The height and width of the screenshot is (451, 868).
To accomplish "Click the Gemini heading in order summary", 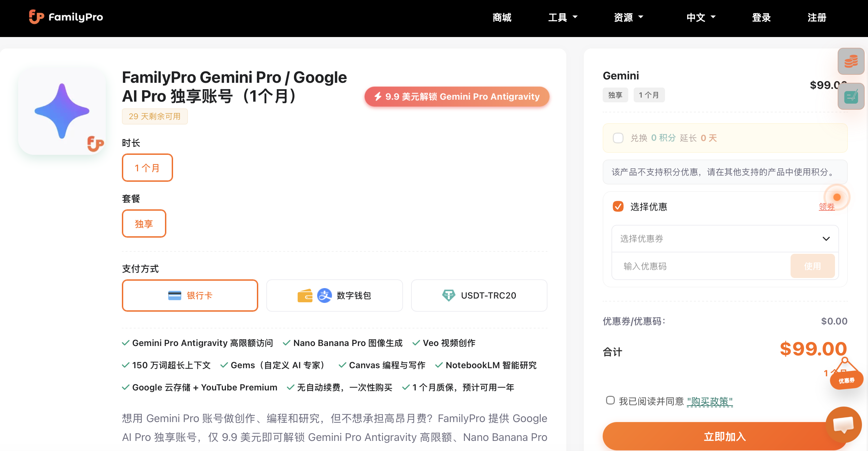I will [x=621, y=75].
